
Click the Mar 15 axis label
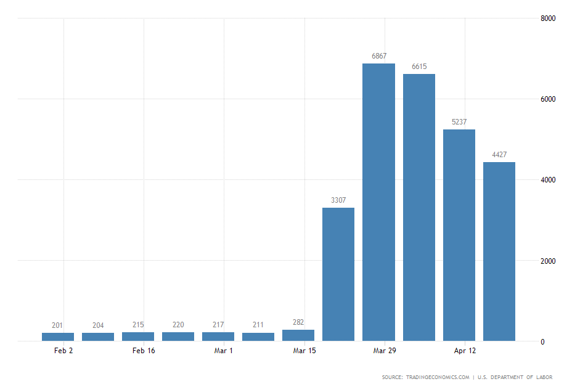304,350
